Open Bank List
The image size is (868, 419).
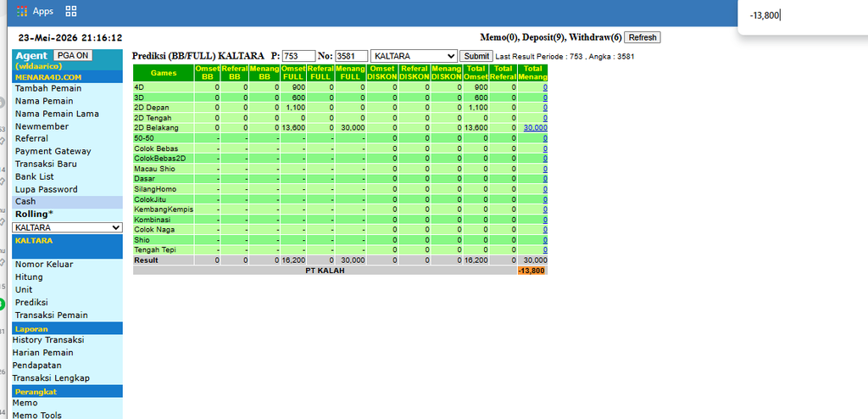[x=34, y=176]
